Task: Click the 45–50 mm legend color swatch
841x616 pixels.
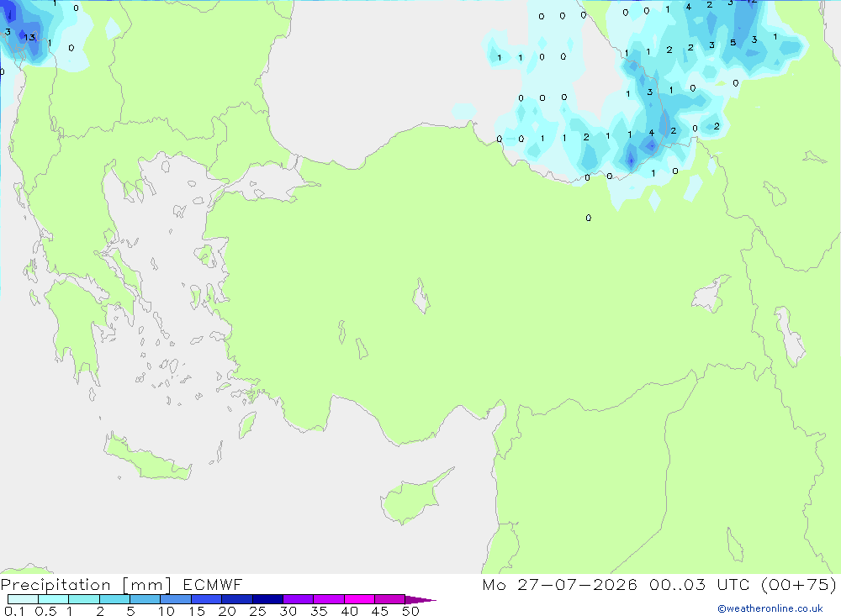Action: tap(390, 599)
